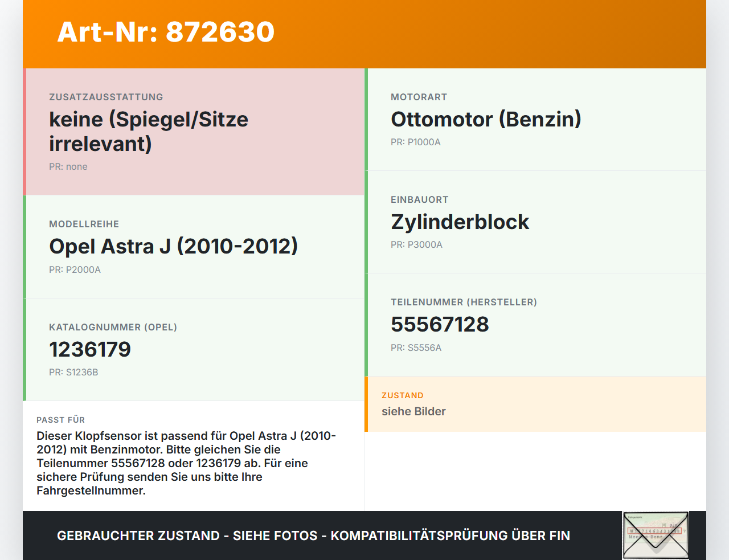The image size is (729, 560).
Task: Click PR code S5556A label
Action: (416, 348)
